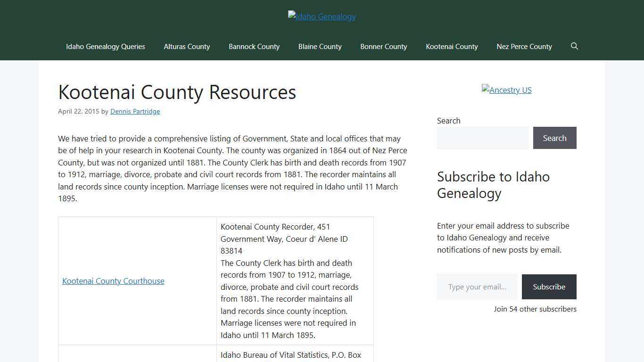
Task: Open the Dennis Partridge author link
Action: pyautogui.click(x=135, y=111)
